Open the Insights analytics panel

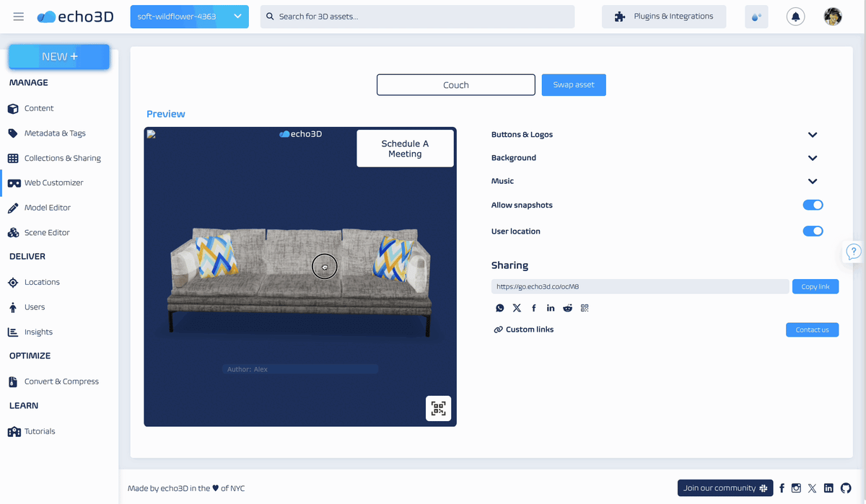point(40,332)
